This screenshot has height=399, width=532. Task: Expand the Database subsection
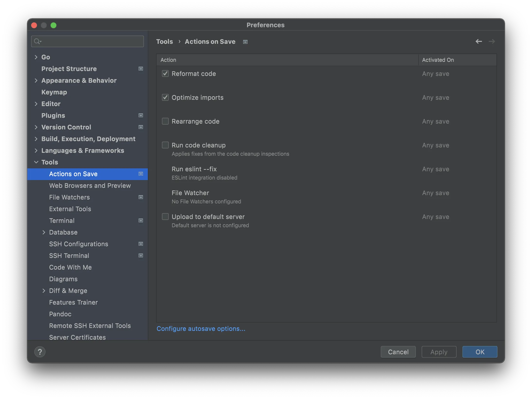coord(44,232)
